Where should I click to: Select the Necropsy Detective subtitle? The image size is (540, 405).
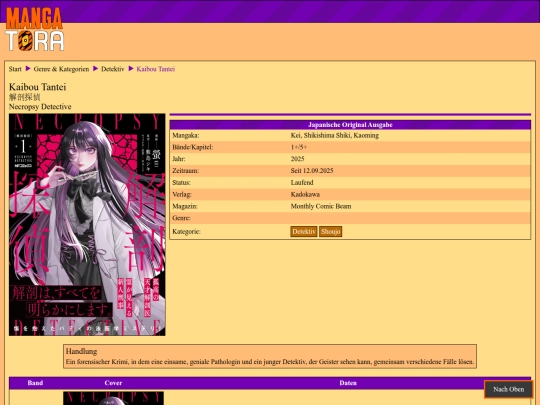point(40,107)
